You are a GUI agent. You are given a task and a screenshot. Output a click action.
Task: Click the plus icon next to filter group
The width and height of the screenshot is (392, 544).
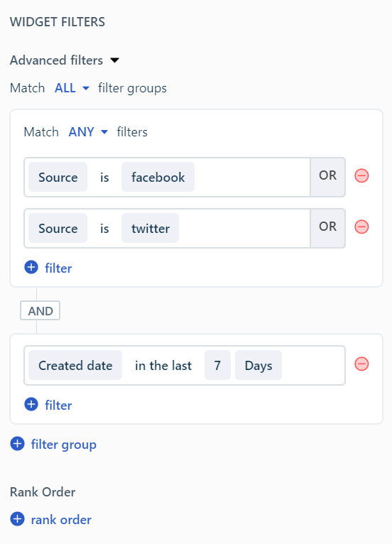(x=17, y=443)
